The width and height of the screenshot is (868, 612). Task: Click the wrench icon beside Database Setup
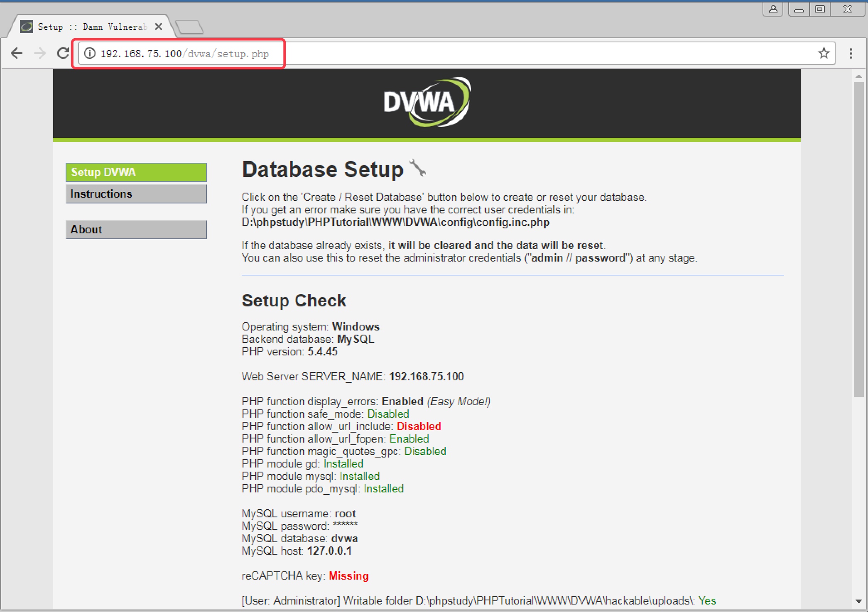click(418, 168)
